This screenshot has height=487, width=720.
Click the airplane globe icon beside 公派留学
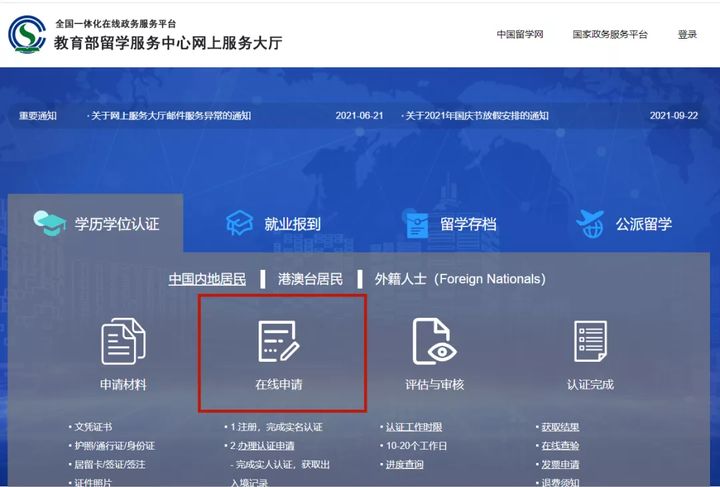pos(590,224)
